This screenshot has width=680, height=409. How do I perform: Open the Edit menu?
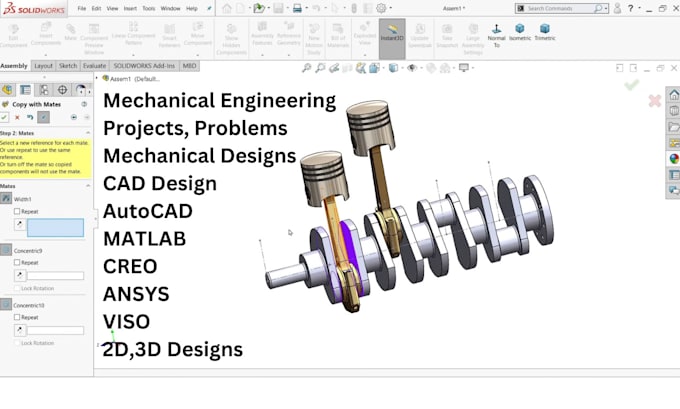[x=96, y=8]
